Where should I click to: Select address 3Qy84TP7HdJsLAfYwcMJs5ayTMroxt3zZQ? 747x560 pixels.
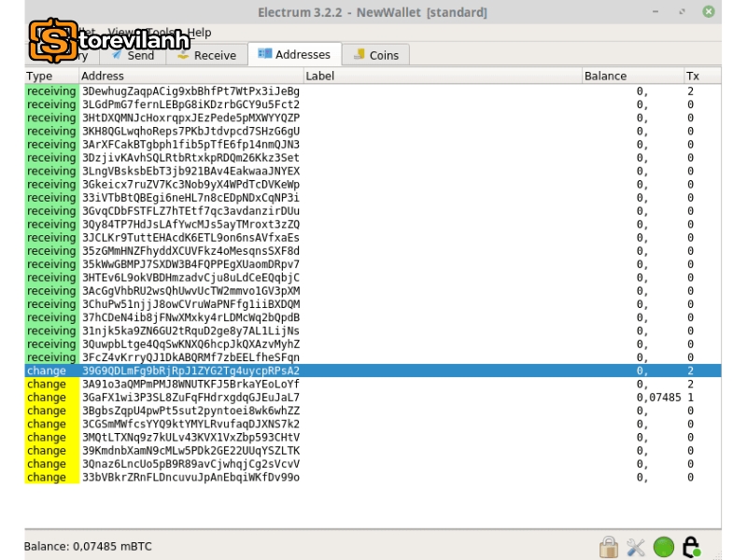[190, 224]
